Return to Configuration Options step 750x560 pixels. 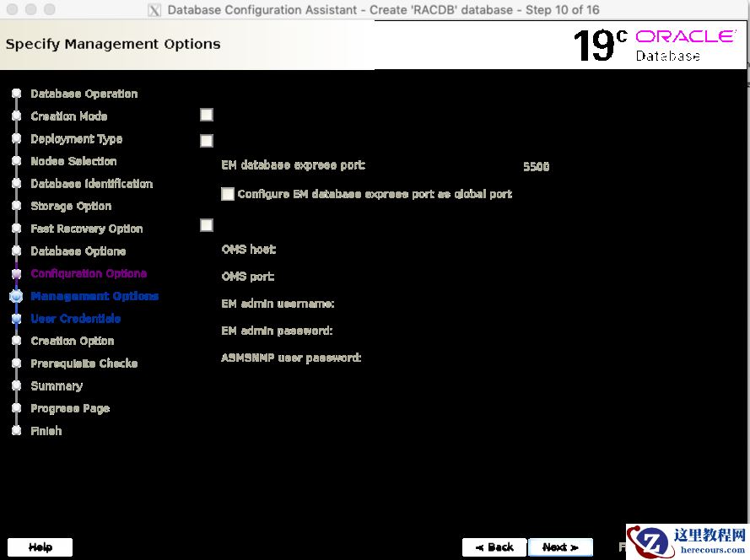[89, 273]
